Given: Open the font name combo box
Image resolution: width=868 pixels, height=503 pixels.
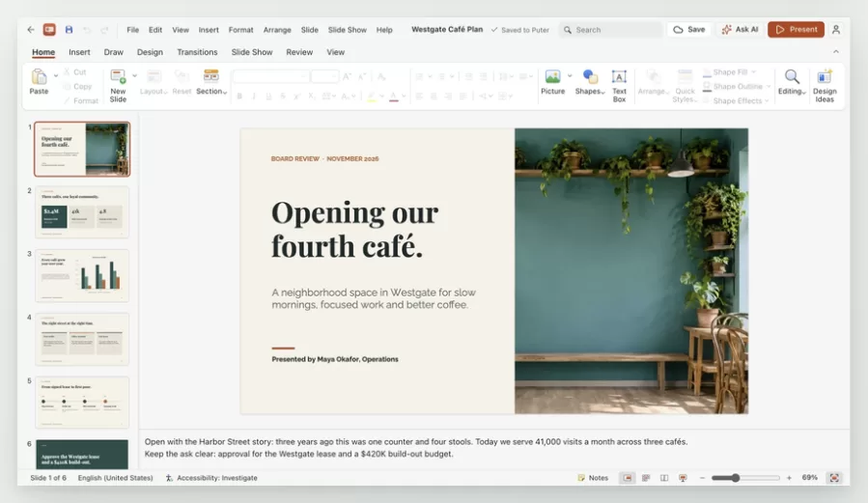Looking at the screenshot, I should coord(270,76).
